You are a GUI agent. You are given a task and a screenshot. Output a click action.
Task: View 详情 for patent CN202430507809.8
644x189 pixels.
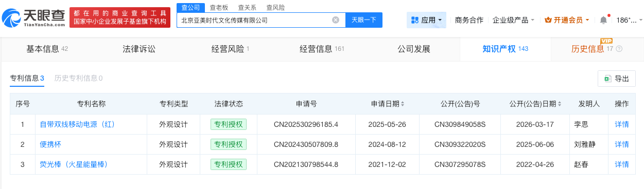pos(622,144)
